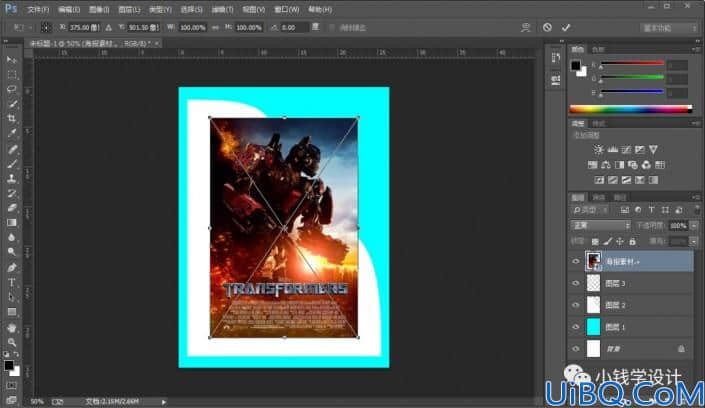Add a Color Balance adjustment
This screenshot has height=408, width=705.
[x=606, y=165]
